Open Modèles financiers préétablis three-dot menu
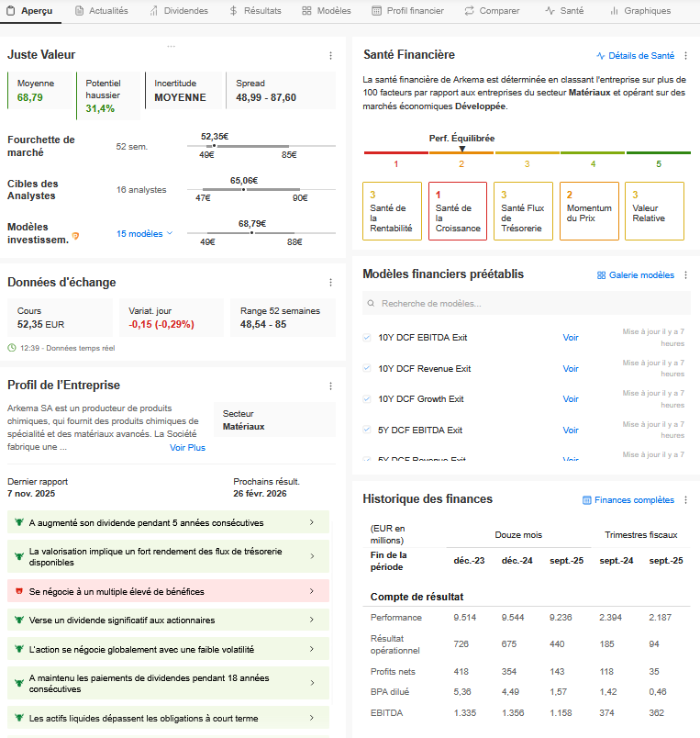 pos(686,274)
